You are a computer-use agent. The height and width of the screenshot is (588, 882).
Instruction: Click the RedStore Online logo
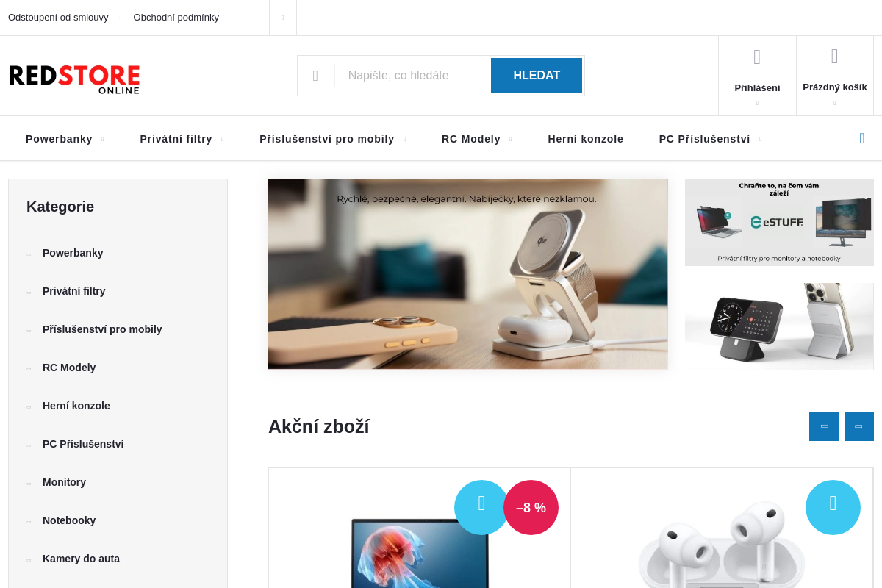coord(74,79)
